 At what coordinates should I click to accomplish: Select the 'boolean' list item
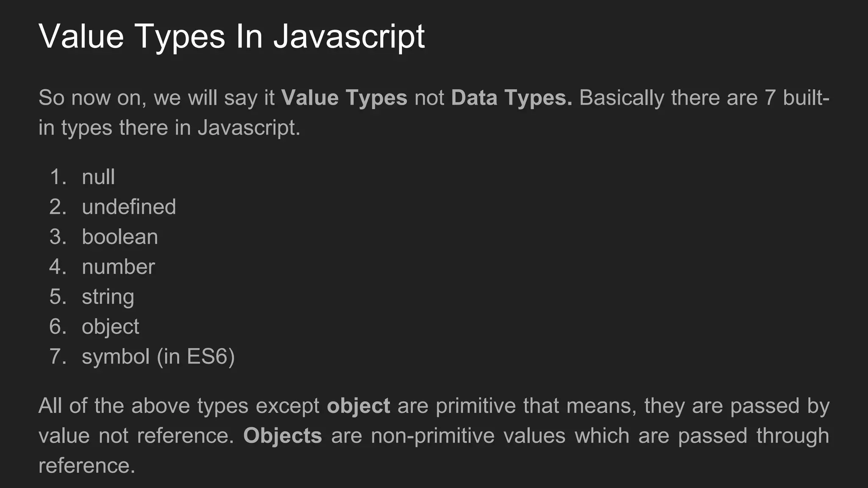click(120, 237)
